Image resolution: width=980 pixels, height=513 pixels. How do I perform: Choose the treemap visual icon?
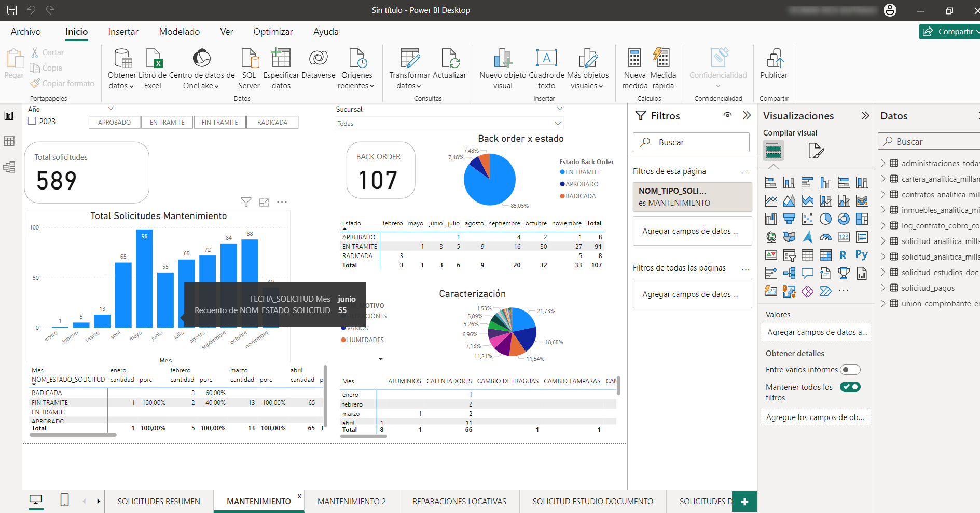tap(862, 219)
